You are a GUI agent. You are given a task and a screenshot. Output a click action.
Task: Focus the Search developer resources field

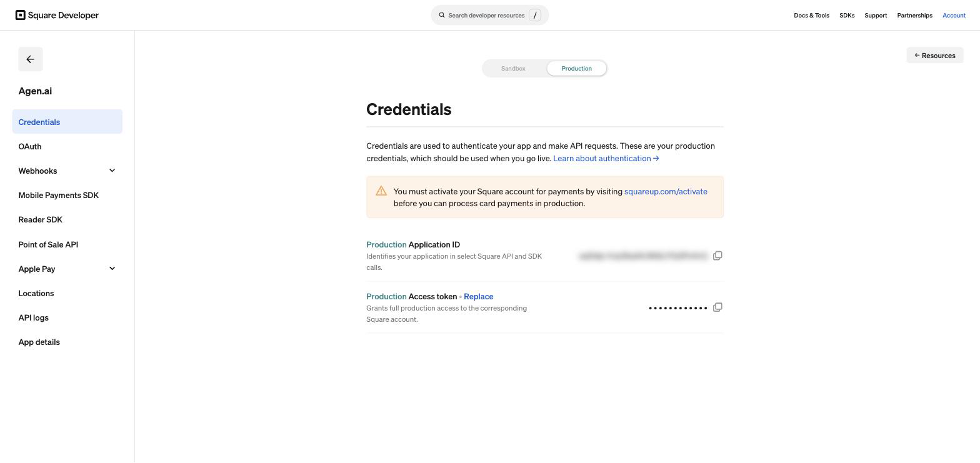click(x=490, y=15)
